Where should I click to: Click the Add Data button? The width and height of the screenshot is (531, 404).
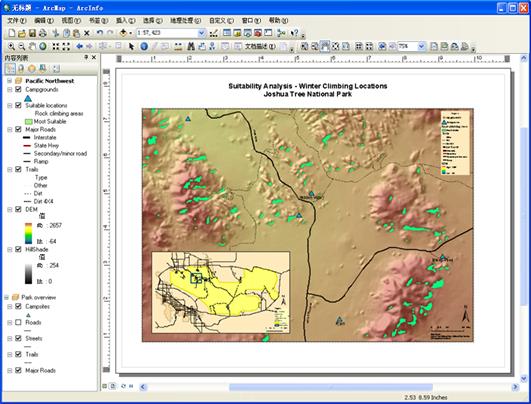[x=123, y=33]
